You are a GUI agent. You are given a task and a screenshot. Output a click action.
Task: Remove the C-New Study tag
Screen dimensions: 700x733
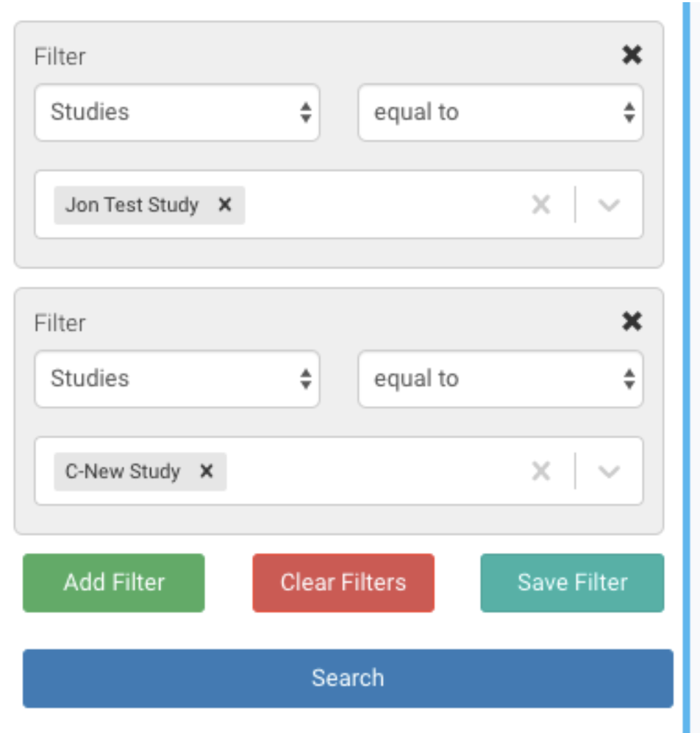pyautogui.click(x=207, y=471)
